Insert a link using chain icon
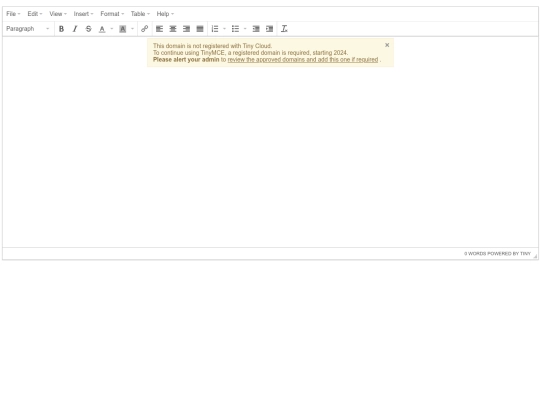Screen dimensions: 540x405 point(145,29)
